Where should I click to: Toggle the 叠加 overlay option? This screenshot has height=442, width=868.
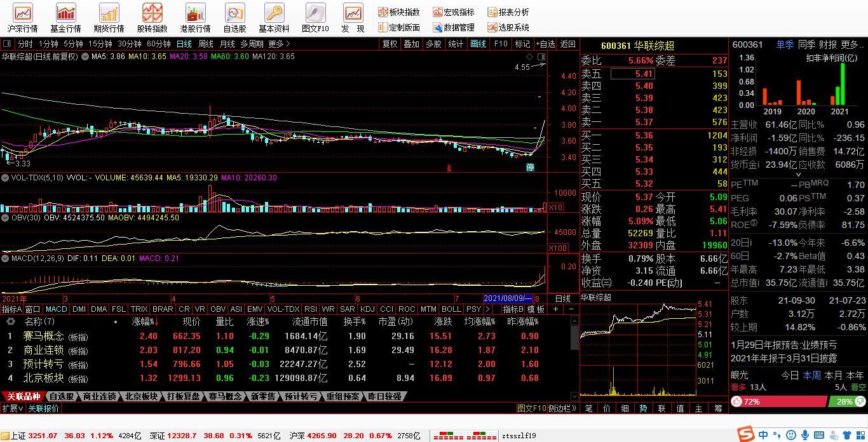(411, 44)
